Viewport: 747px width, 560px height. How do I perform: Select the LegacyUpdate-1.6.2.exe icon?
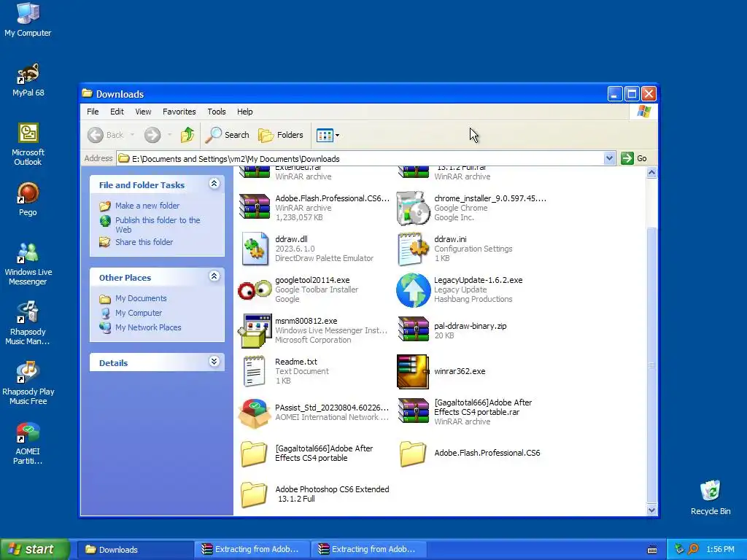pos(413,290)
